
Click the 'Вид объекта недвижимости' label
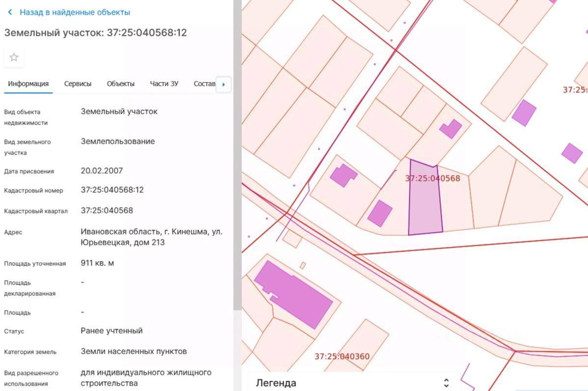click(26, 117)
